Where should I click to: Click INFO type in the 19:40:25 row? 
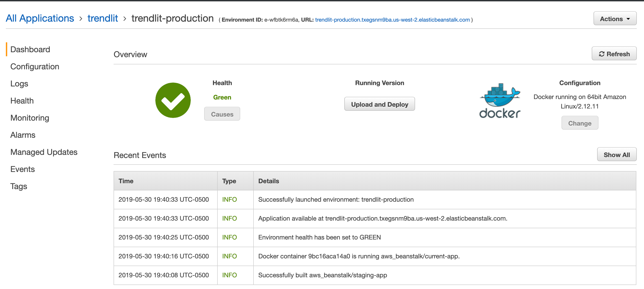pyautogui.click(x=229, y=237)
